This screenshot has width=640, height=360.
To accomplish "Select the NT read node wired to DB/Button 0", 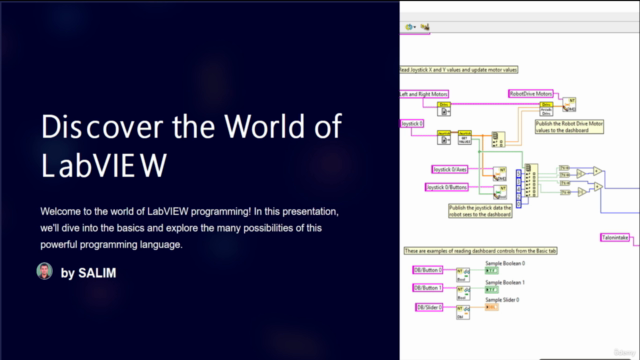I will click(463, 275).
